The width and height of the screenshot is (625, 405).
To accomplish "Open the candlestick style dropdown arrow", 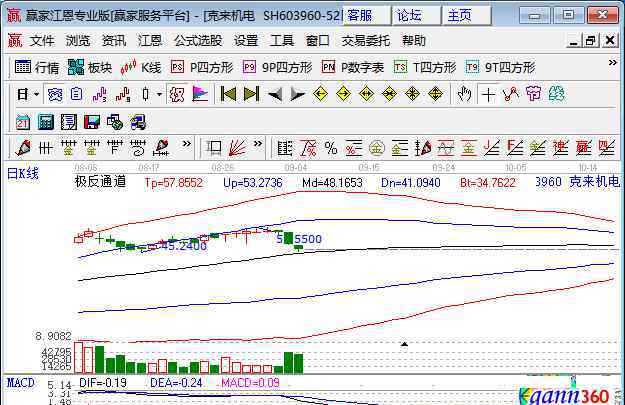I will click(159, 94).
